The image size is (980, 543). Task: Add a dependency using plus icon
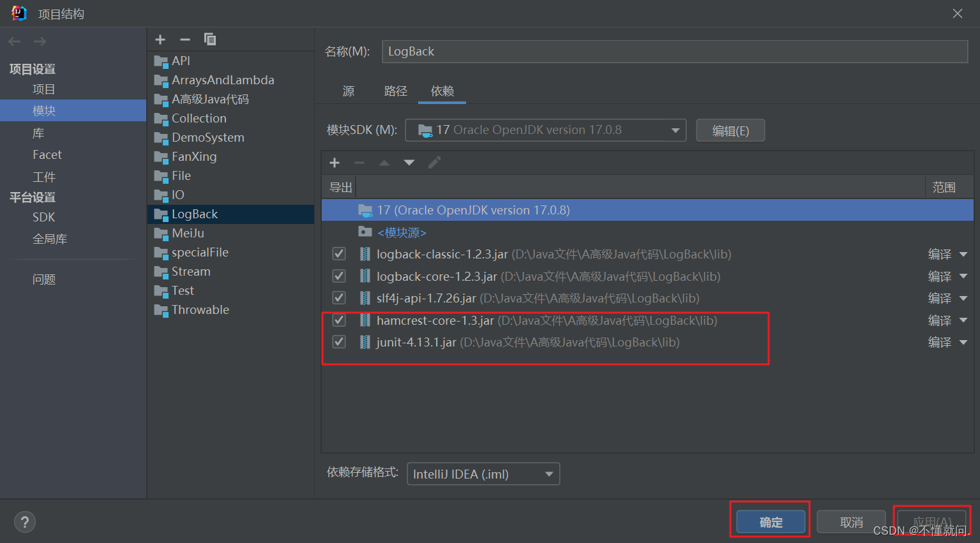click(x=335, y=163)
